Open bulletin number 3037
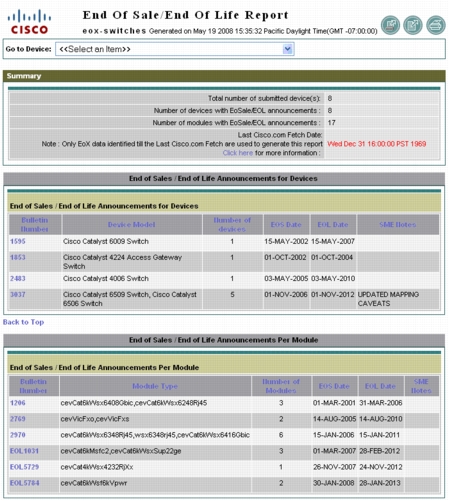This screenshot has width=449, height=501. [x=18, y=294]
